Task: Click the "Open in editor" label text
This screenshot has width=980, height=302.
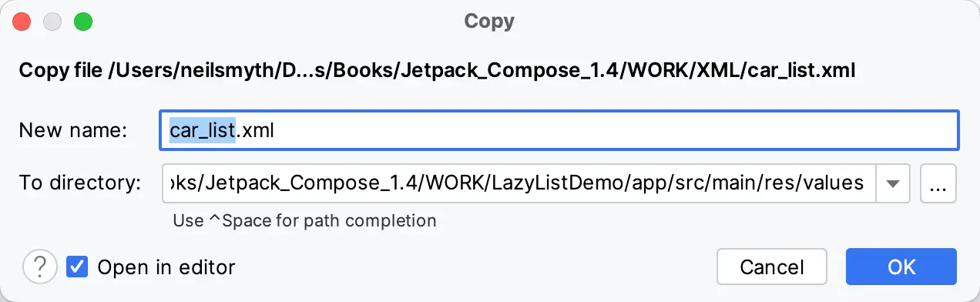Action: click(x=166, y=267)
